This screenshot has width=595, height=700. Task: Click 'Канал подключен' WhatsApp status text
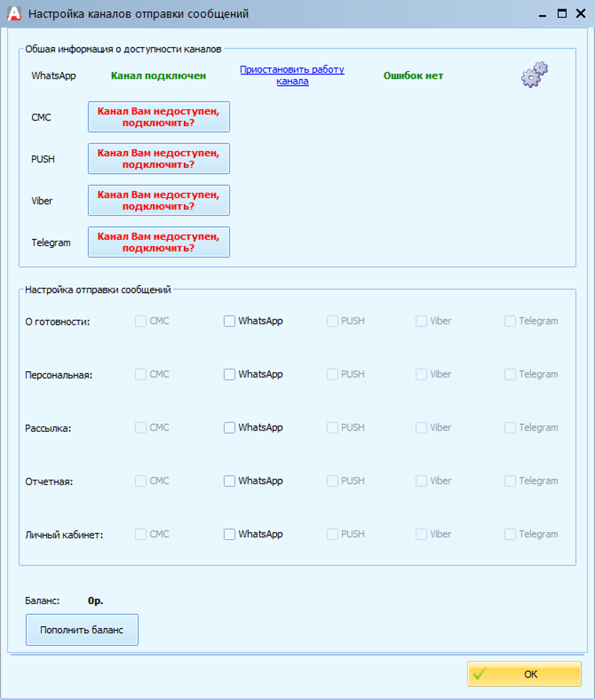click(158, 76)
